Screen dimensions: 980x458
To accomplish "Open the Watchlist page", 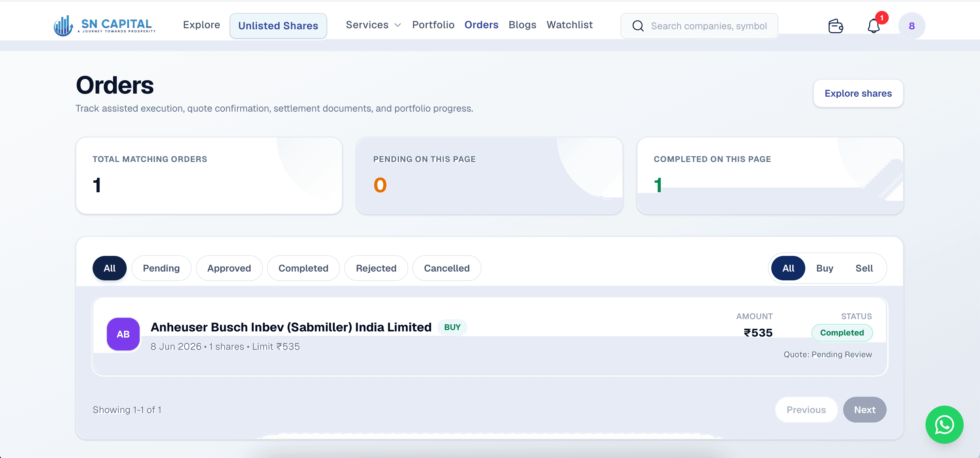I will [x=570, y=25].
